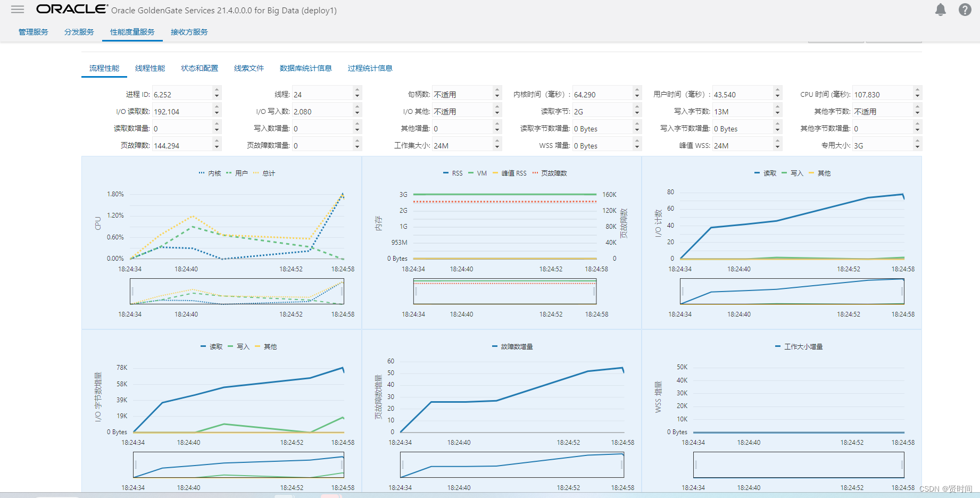
Task: Click the stepper arrows beside 进程 ID
Action: pyautogui.click(x=217, y=94)
